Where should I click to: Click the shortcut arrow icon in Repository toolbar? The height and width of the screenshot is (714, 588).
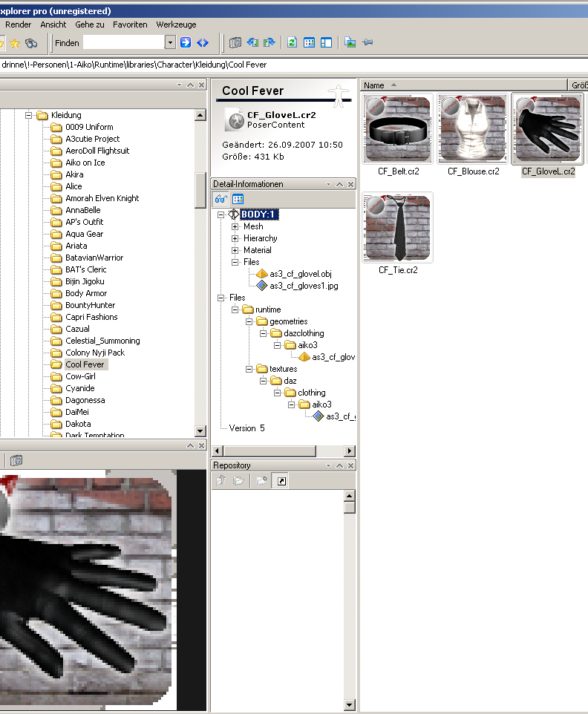281,481
